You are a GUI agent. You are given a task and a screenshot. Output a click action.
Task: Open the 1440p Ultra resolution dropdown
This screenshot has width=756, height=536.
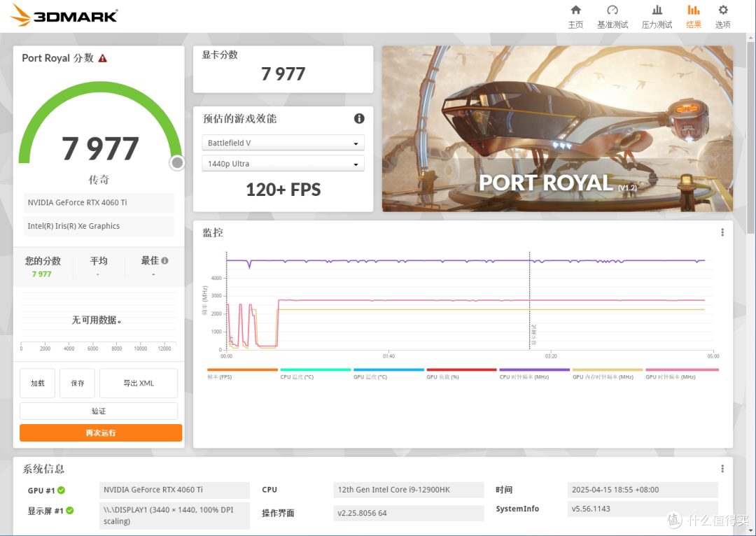[x=283, y=164]
